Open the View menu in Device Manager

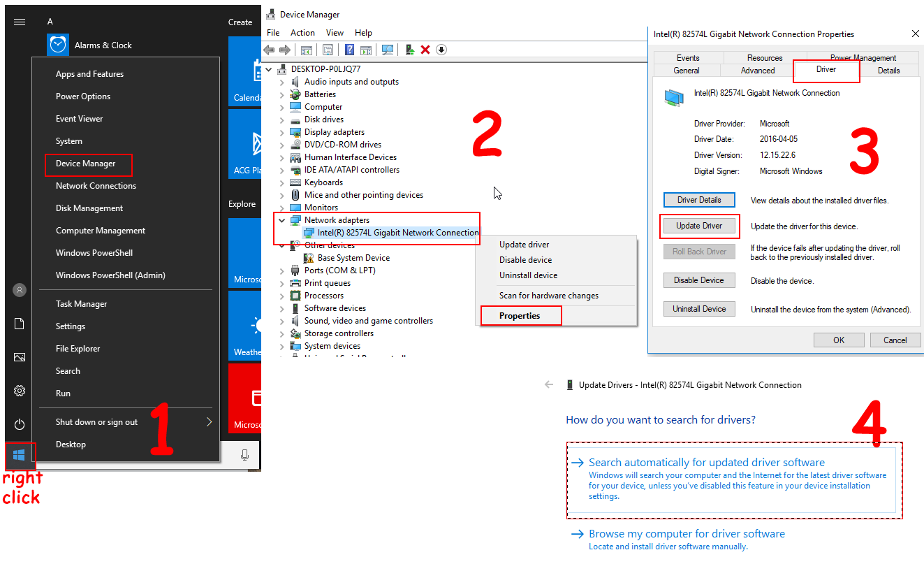pos(335,33)
